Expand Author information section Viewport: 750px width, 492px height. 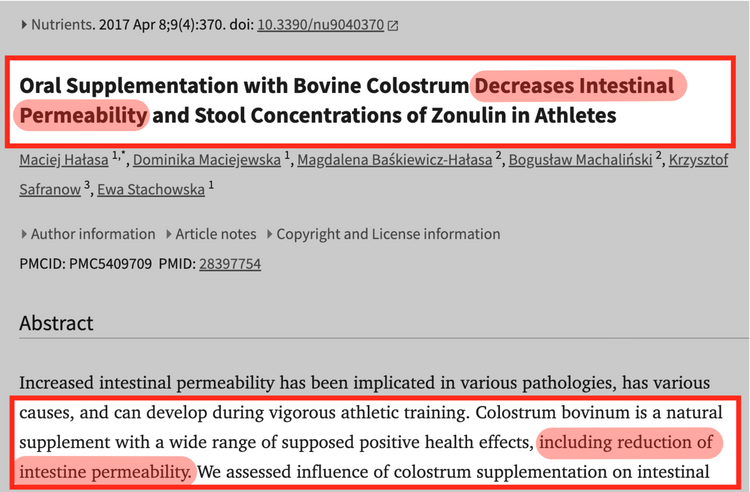click(x=88, y=234)
